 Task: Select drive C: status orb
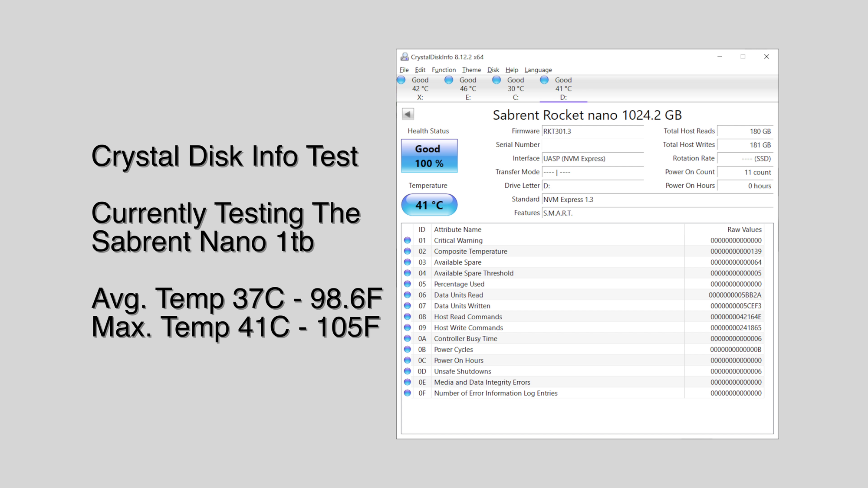(x=497, y=80)
